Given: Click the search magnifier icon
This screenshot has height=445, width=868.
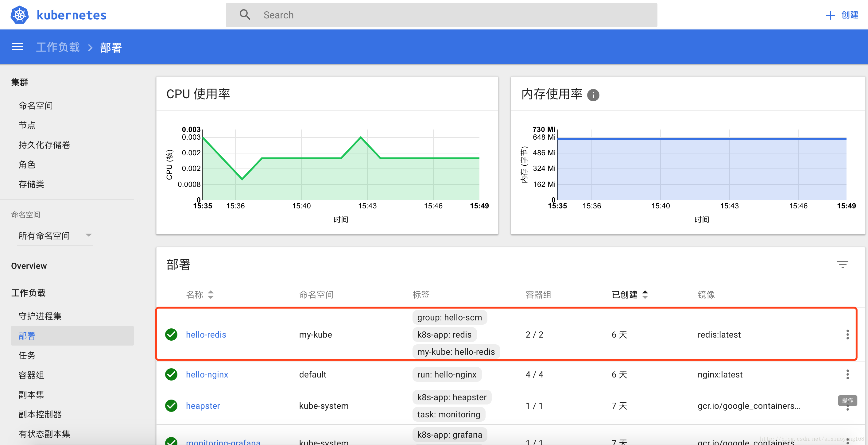Looking at the screenshot, I should click(x=245, y=14).
